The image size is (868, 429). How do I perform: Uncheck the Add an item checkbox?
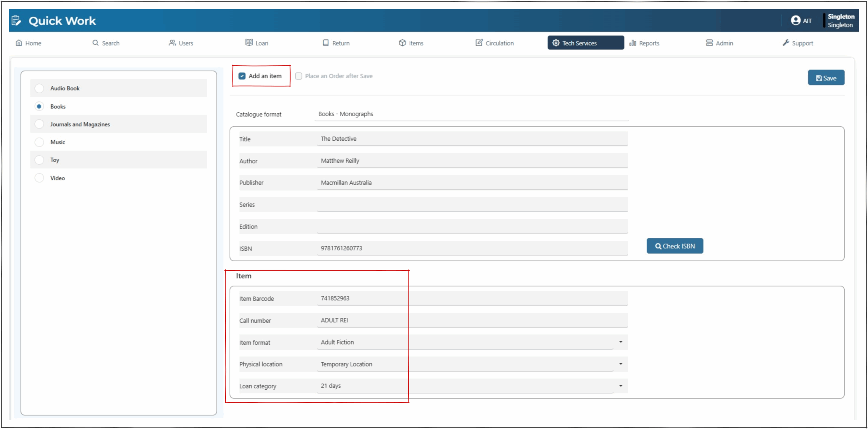pyautogui.click(x=242, y=76)
